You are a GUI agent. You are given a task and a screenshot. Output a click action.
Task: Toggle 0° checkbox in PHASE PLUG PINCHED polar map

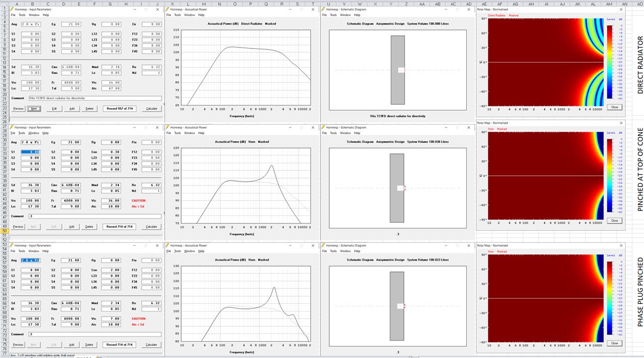[x=481, y=298]
